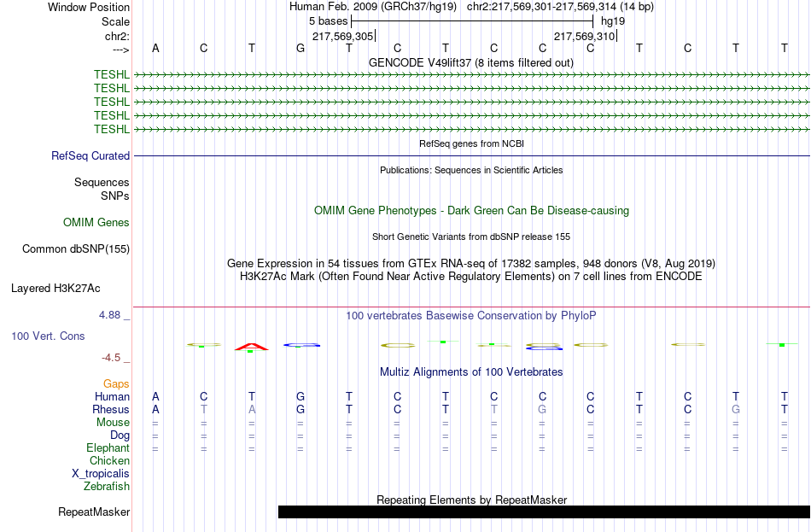Viewport: 811px width, 532px height.
Task: Open Multiz Alignments of 100 Vertebrates title
Action: (x=471, y=372)
